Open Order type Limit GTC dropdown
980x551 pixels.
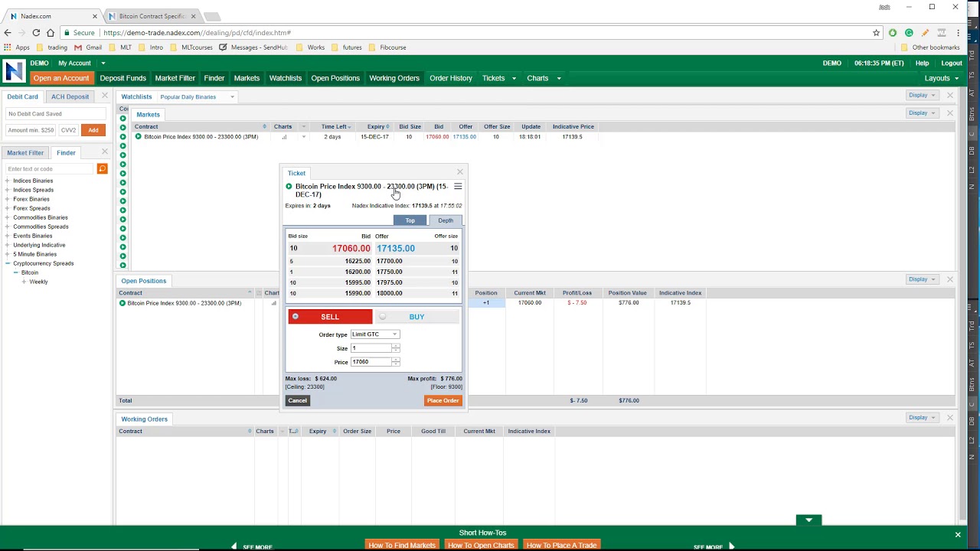point(374,334)
